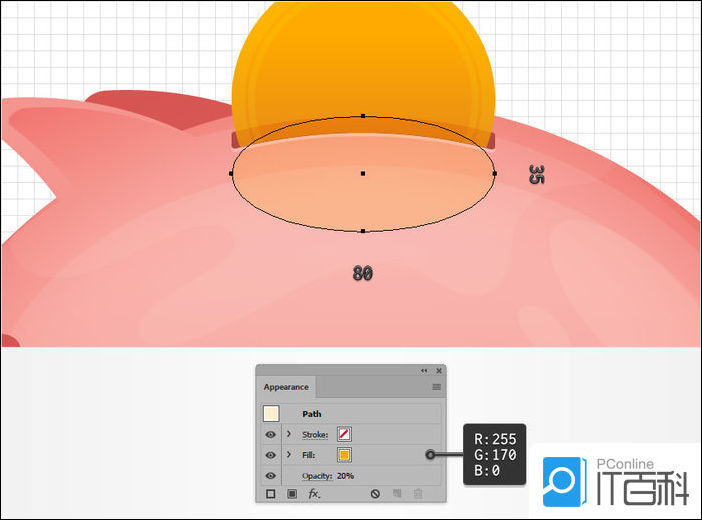Click Add New Fill icon in Appearance panel

(292, 494)
